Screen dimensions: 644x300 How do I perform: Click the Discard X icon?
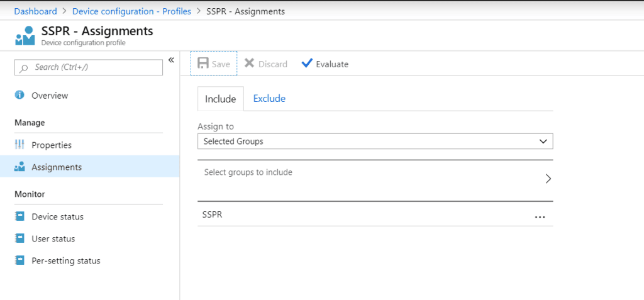click(x=249, y=64)
